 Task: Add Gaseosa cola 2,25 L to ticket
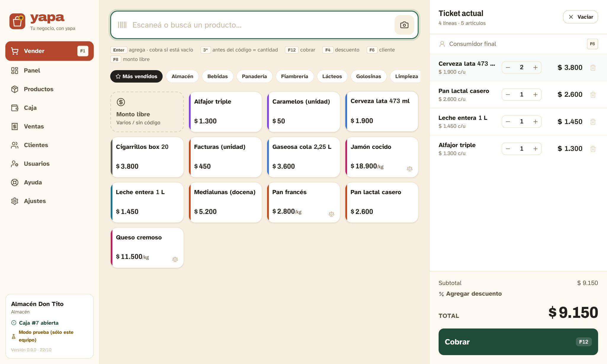[x=303, y=157]
